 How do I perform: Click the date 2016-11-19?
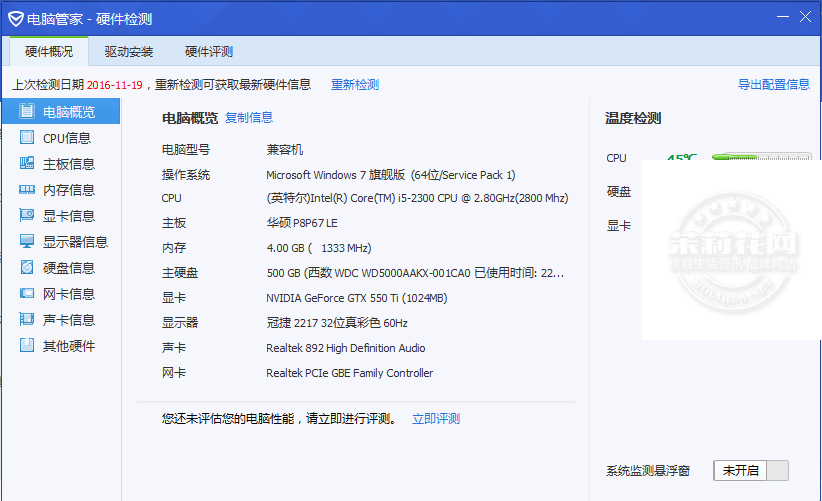[x=115, y=85]
